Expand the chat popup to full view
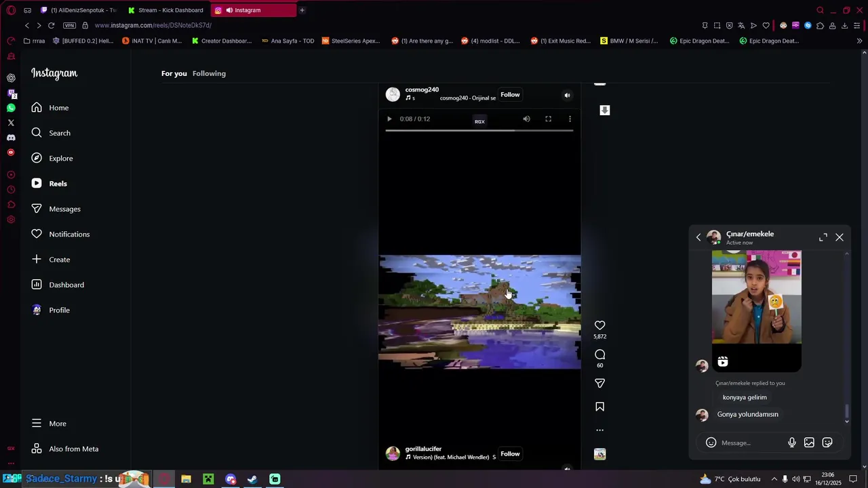868x488 pixels. click(823, 237)
